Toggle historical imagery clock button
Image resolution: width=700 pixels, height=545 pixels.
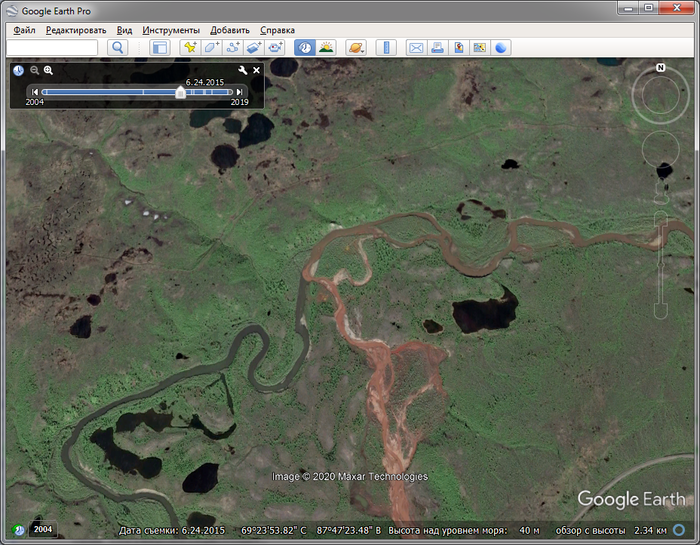pos(305,47)
